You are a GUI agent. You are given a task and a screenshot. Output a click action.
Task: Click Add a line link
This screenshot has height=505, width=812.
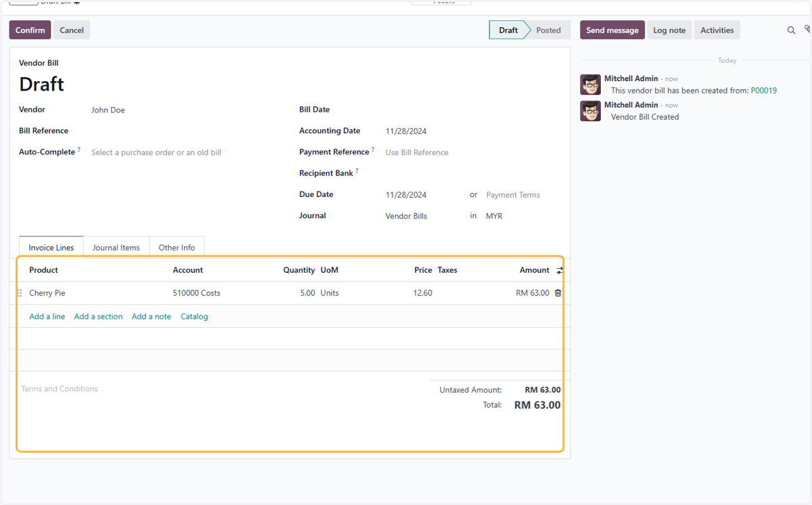tap(47, 316)
